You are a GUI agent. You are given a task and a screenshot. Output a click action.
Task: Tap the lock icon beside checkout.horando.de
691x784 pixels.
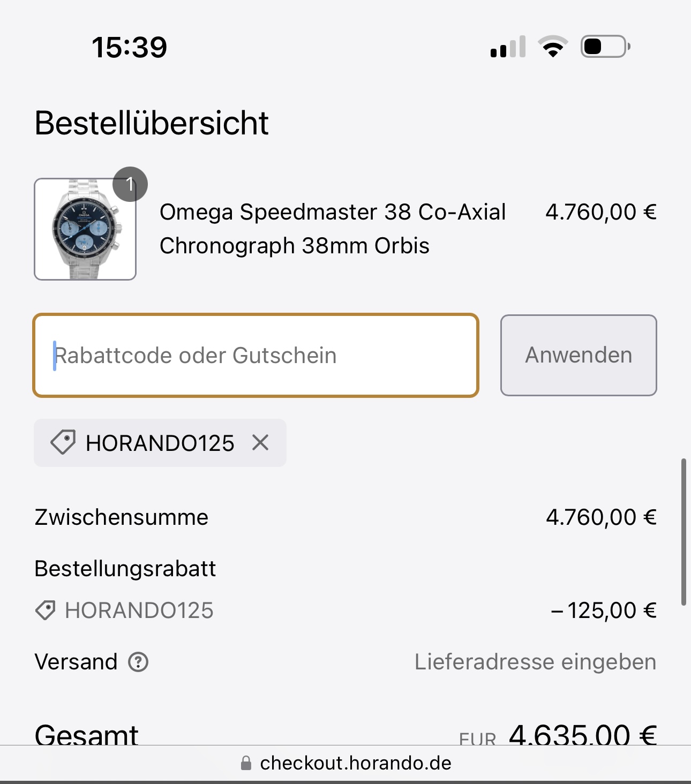[x=246, y=763]
